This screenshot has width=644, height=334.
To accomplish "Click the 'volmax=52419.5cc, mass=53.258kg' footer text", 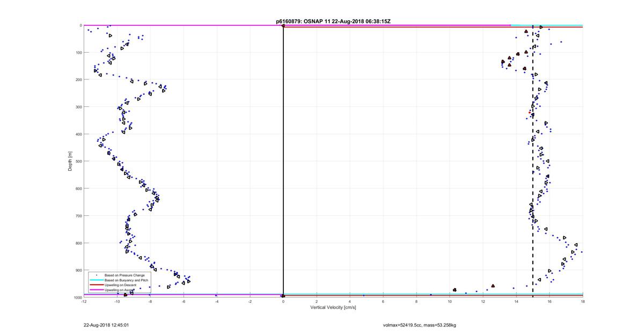I will (x=419, y=325).
